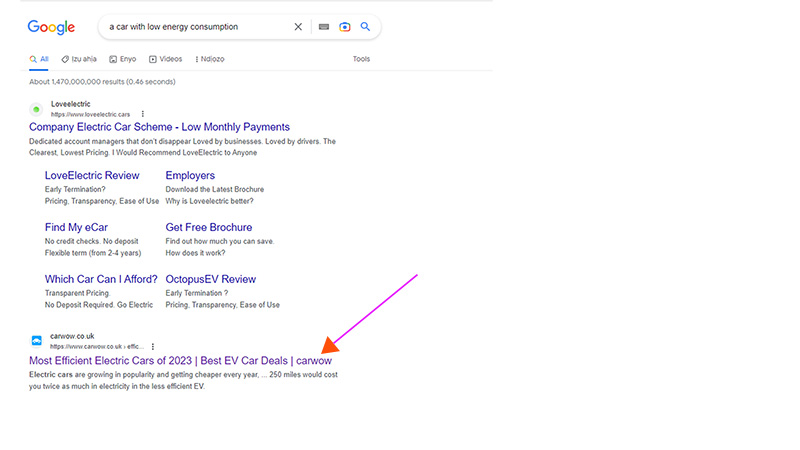Click into the search field text
The image size is (800, 450).
click(x=173, y=27)
